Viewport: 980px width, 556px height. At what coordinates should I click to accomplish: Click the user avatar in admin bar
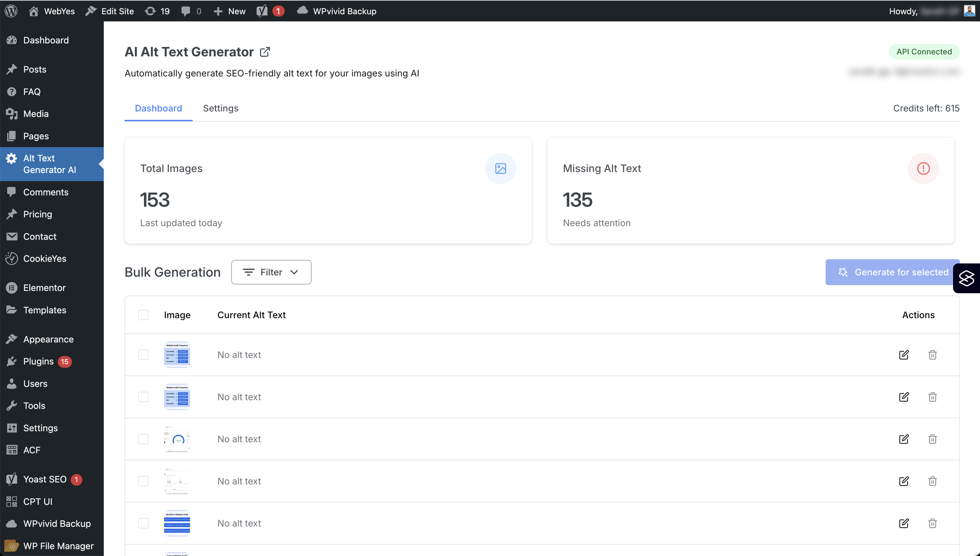tap(969, 11)
